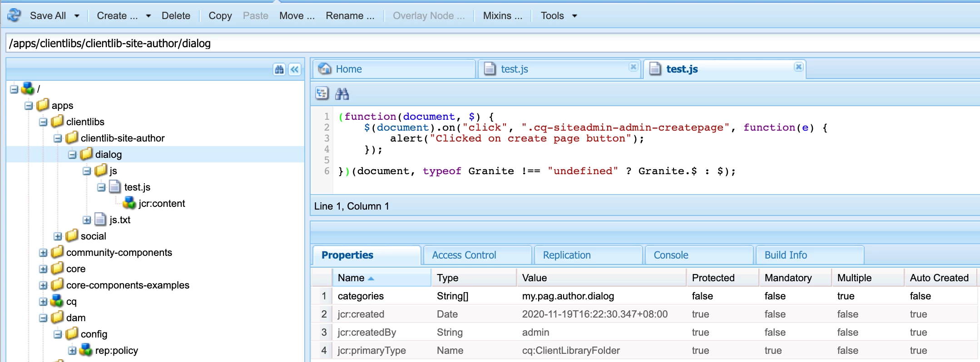Open the Tools dropdown arrow
This screenshot has width=980, height=362.
coord(574,16)
